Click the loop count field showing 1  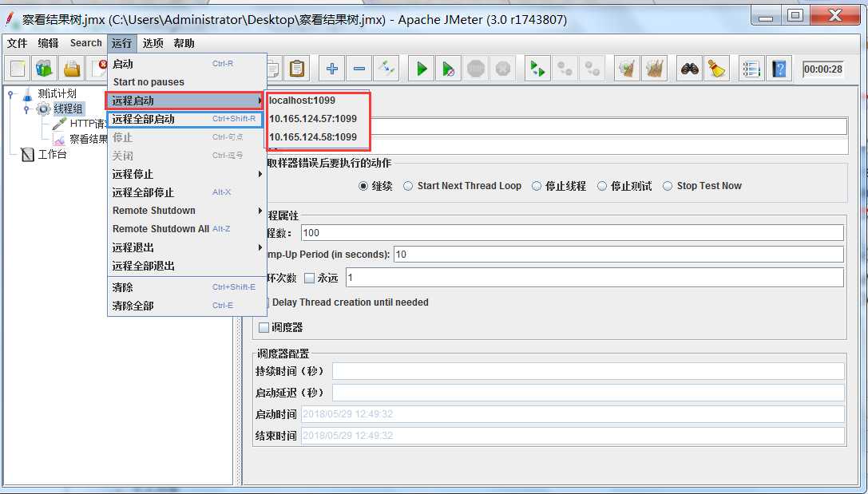point(595,278)
